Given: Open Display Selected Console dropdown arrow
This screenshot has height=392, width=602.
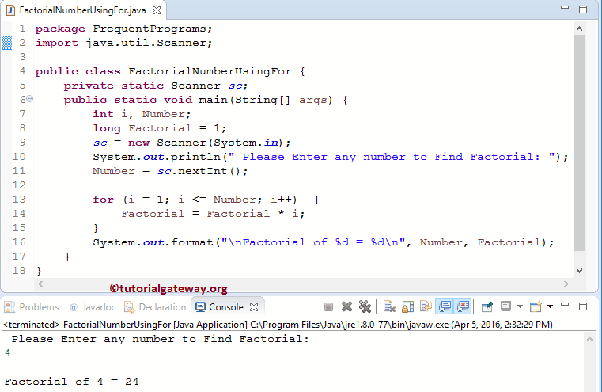Looking at the screenshot, I should tap(520, 306).
